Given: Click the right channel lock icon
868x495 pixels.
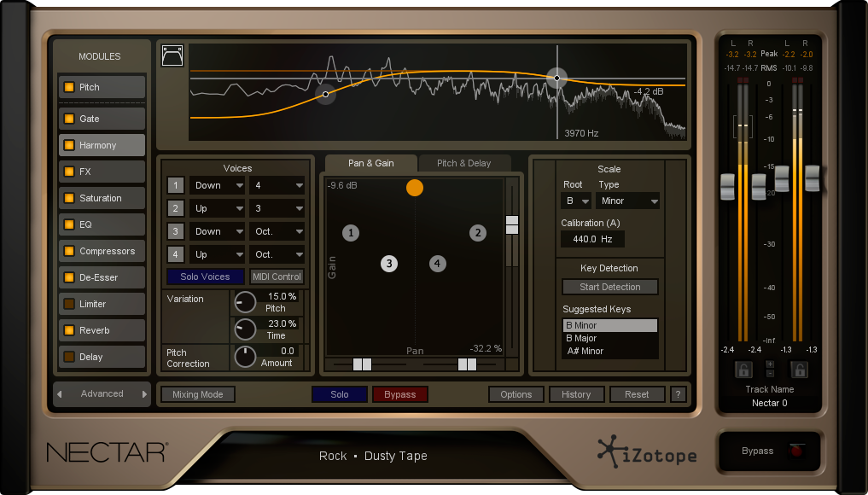Looking at the screenshot, I should [x=800, y=370].
